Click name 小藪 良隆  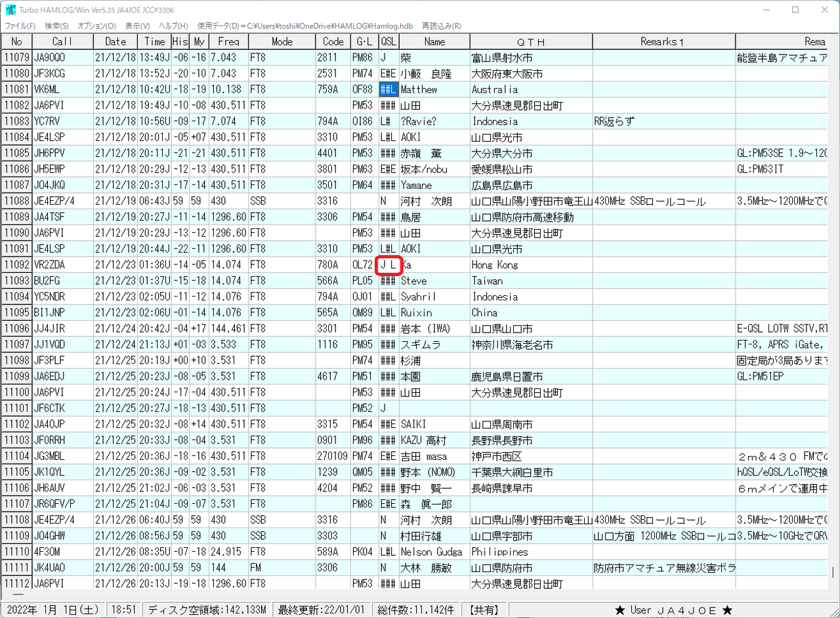coord(427,73)
